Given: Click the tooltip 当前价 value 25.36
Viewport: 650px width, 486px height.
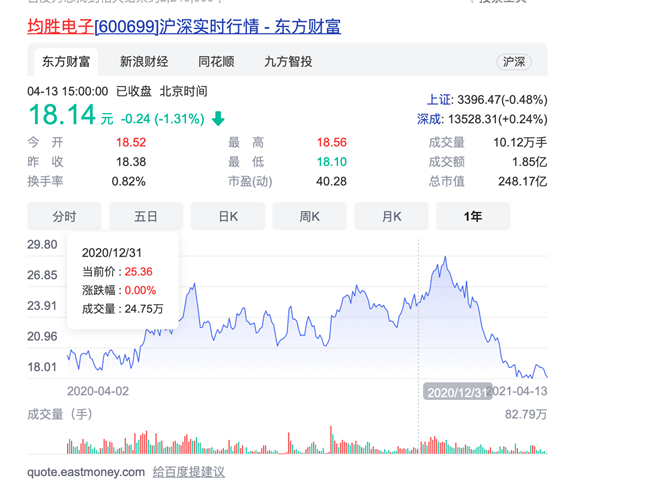Looking at the screenshot, I should (138, 272).
